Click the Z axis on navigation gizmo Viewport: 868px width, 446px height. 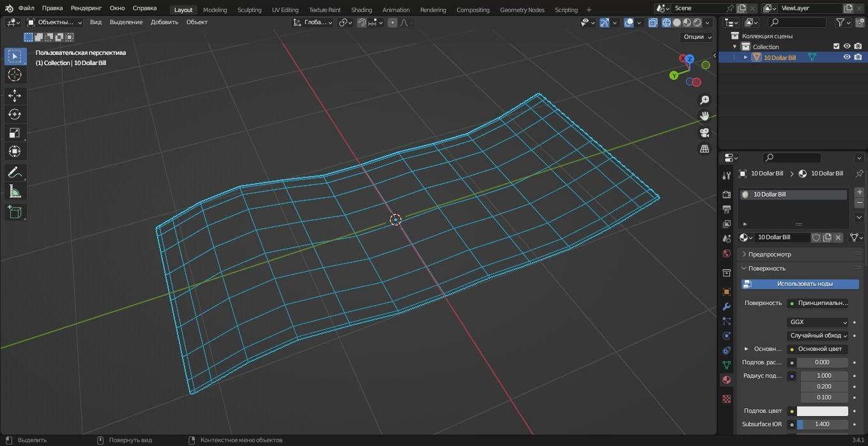click(689, 59)
